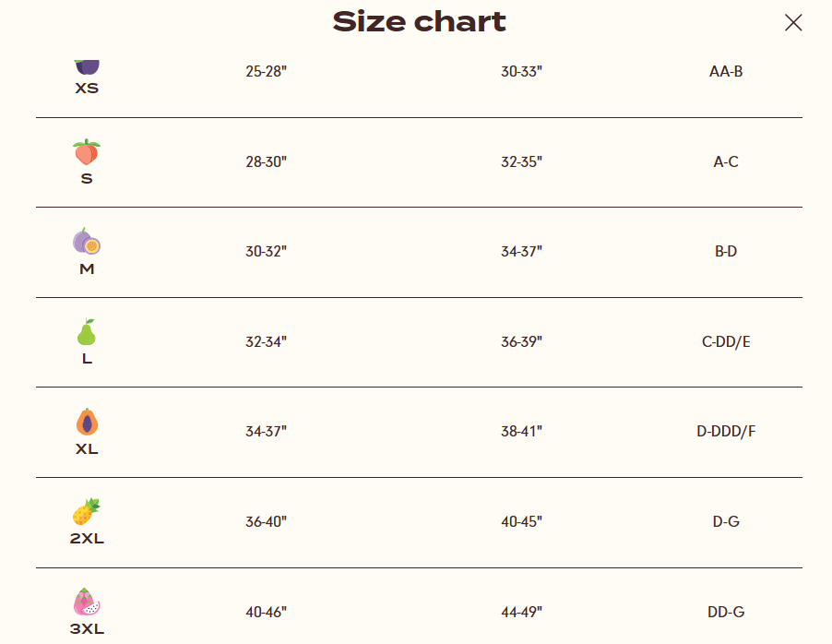Viewport: 832px width, 644px height.
Task: Select the 2XL size label
Action: 87,539
